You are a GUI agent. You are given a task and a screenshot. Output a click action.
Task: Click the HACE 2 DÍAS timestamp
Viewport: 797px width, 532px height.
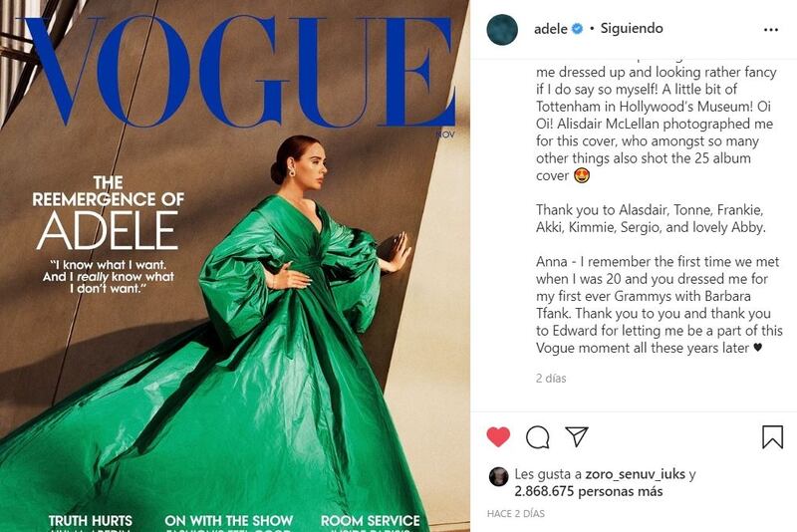tap(515, 514)
